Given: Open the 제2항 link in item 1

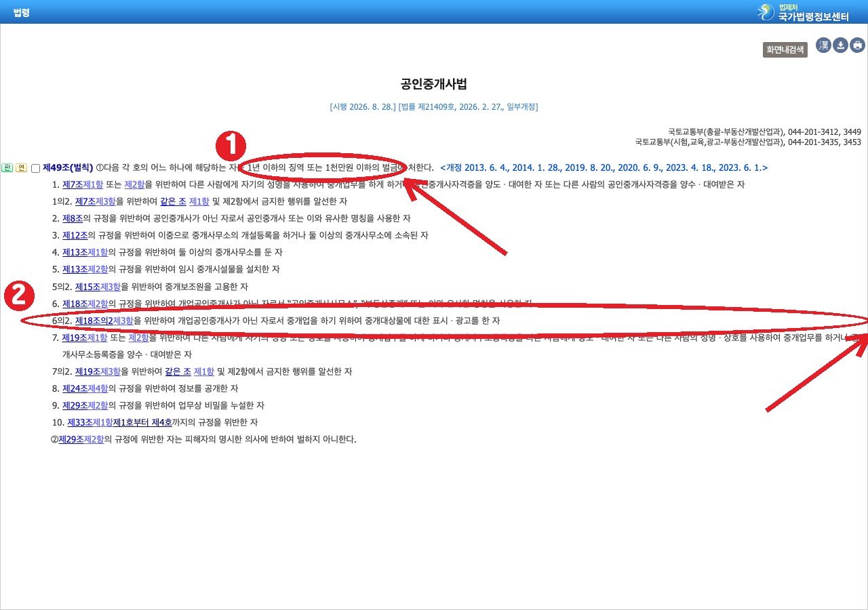Looking at the screenshot, I should 134,184.
